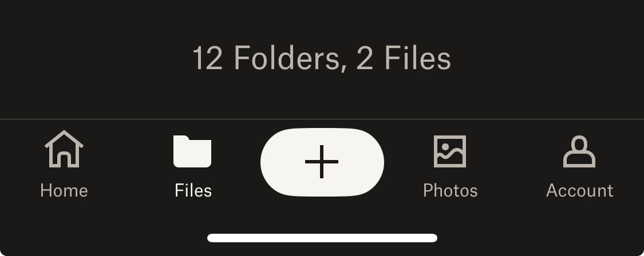Viewport: 644px width, 256px height.
Task: Click the highlighted active Files folder
Action: coord(192,151)
